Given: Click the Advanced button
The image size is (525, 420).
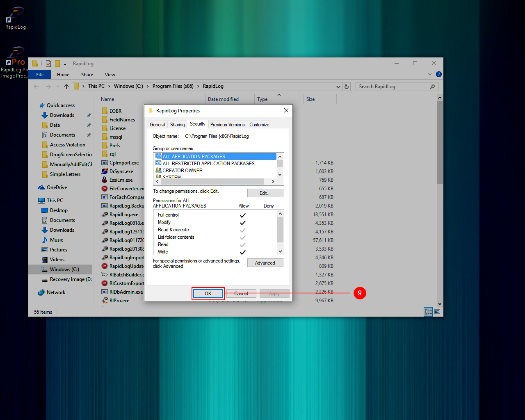Looking at the screenshot, I should (x=265, y=263).
